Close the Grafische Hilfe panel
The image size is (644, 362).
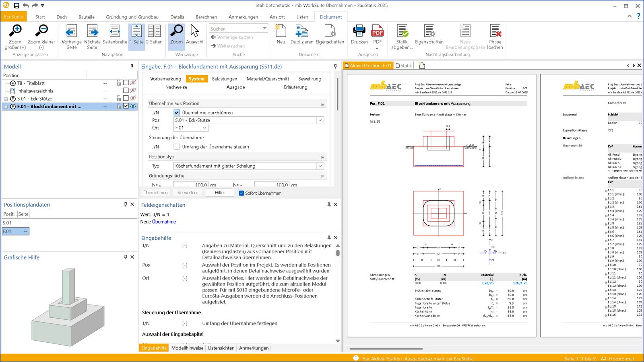click(x=132, y=257)
